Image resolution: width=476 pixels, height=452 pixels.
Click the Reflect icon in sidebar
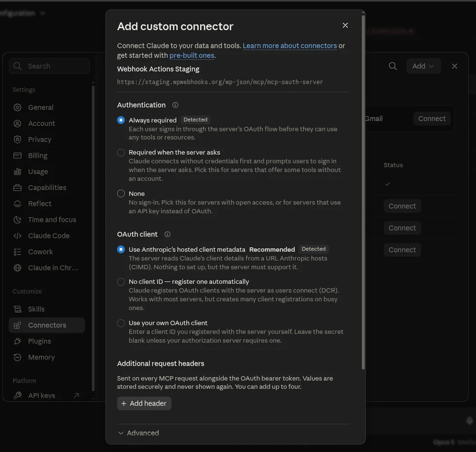(17, 204)
